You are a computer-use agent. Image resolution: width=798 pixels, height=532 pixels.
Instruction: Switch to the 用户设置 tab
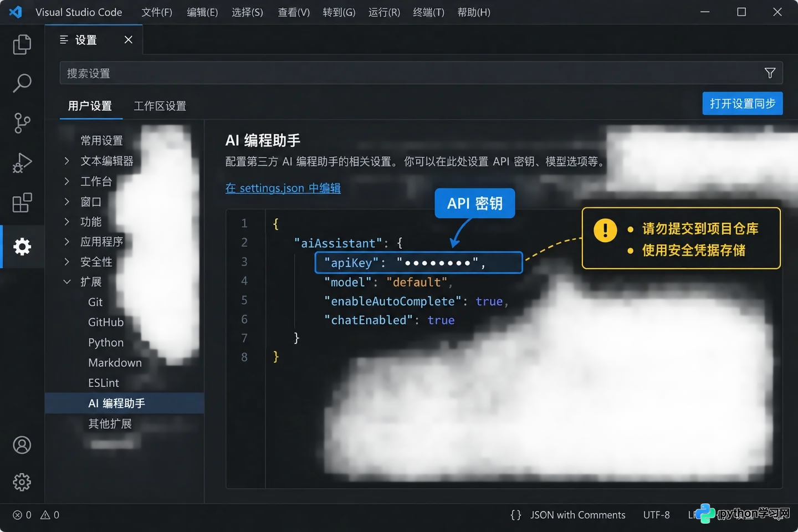[90, 106]
